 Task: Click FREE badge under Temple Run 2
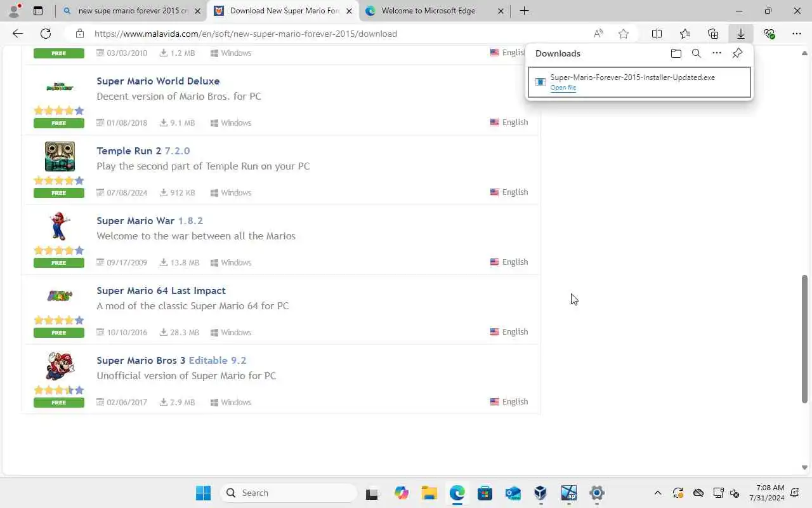pos(59,193)
